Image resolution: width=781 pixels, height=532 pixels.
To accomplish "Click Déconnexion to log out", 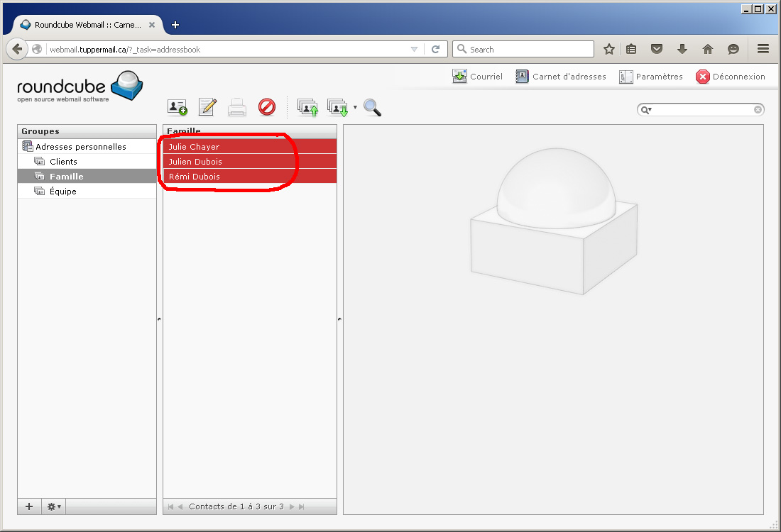I will (731, 77).
